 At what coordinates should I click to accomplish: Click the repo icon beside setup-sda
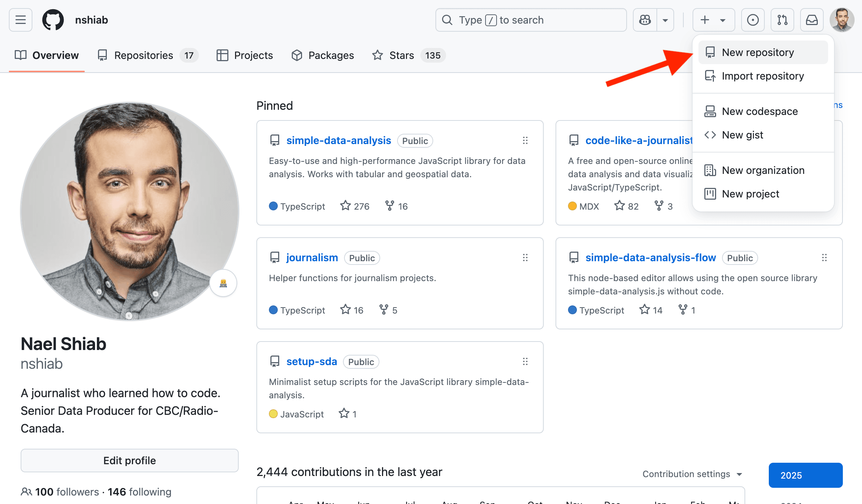(275, 361)
